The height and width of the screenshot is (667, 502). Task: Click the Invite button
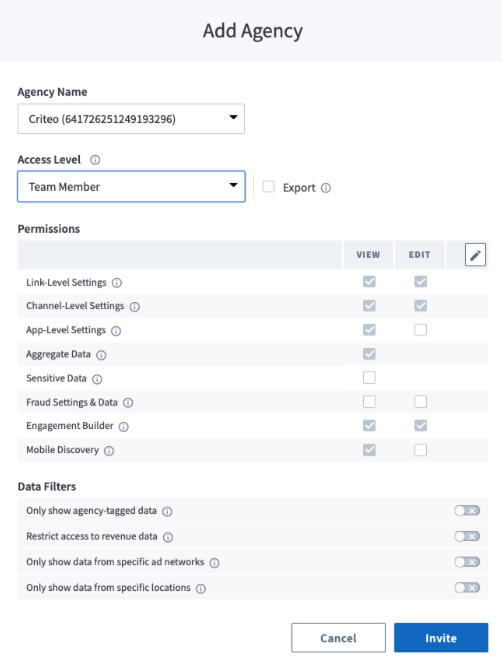click(441, 638)
